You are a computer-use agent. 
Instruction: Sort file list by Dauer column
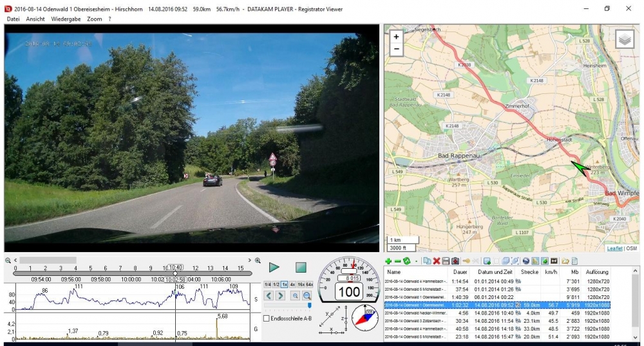(x=460, y=272)
